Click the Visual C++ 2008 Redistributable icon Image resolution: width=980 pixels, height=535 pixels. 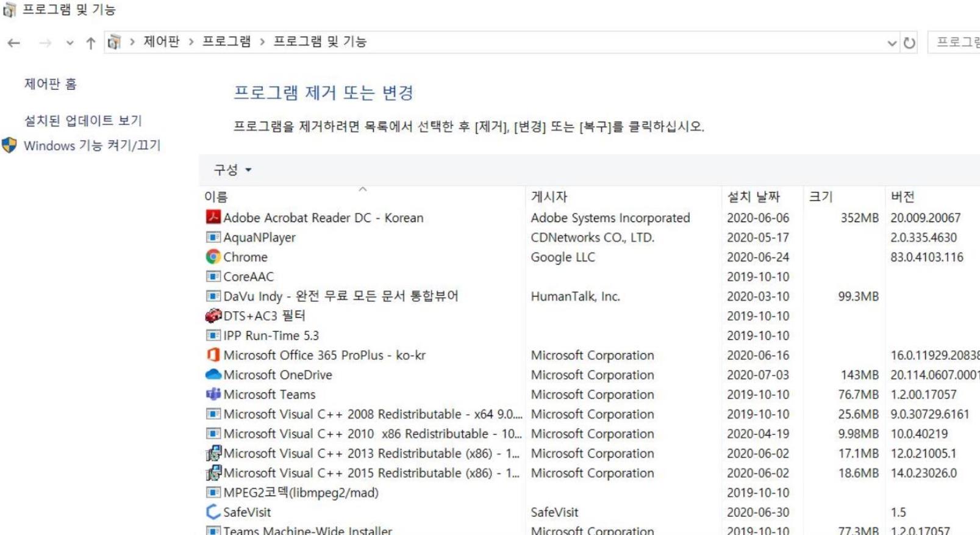point(213,414)
